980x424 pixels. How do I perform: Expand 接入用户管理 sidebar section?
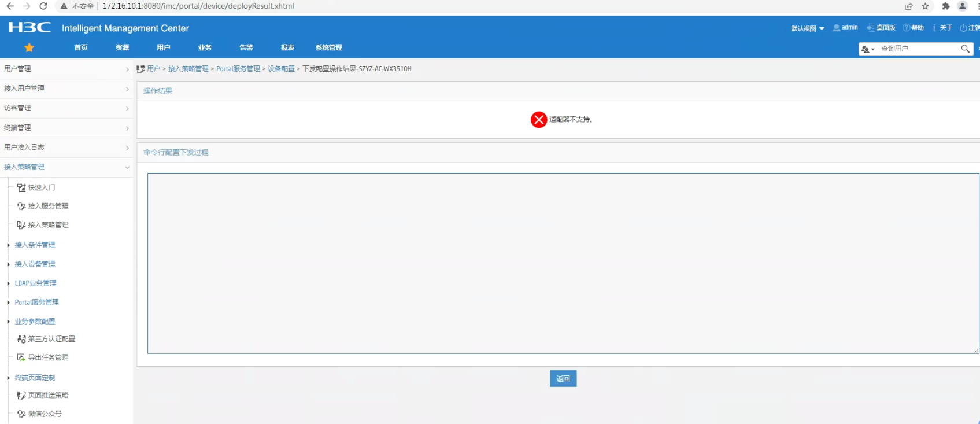coord(66,89)
